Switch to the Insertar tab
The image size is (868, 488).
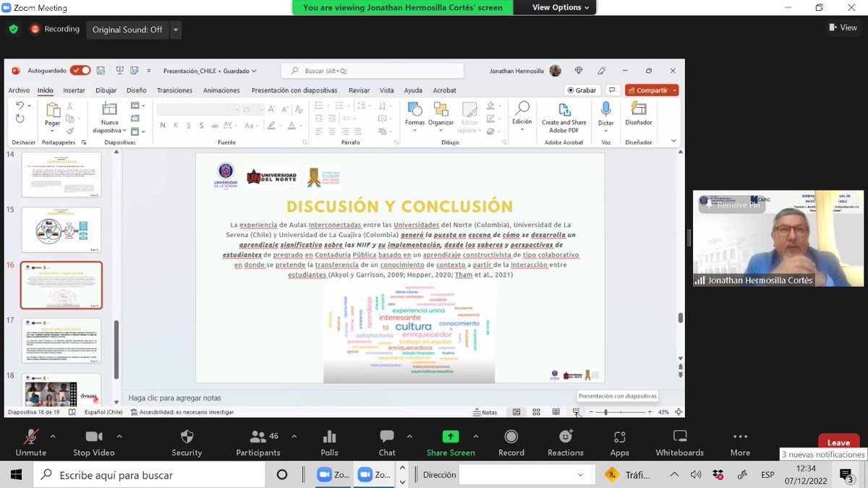pos(74,90)
